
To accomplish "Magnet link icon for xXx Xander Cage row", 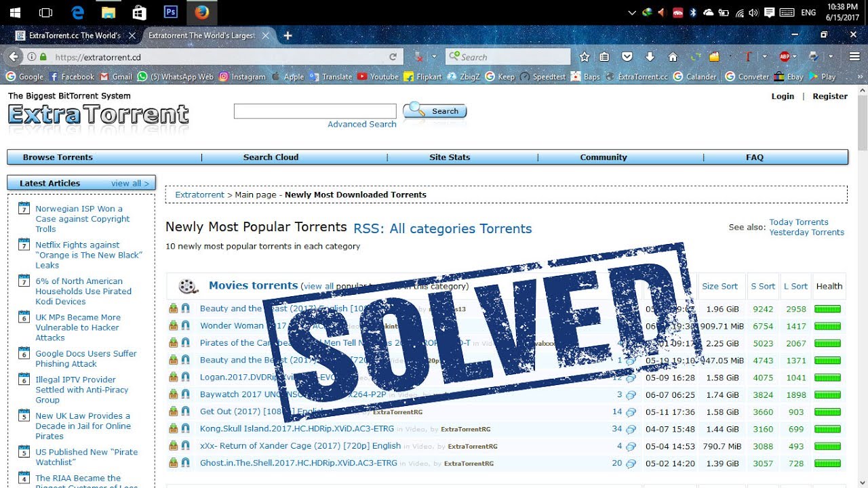I will pyautogui.click(x=185, y=446).
